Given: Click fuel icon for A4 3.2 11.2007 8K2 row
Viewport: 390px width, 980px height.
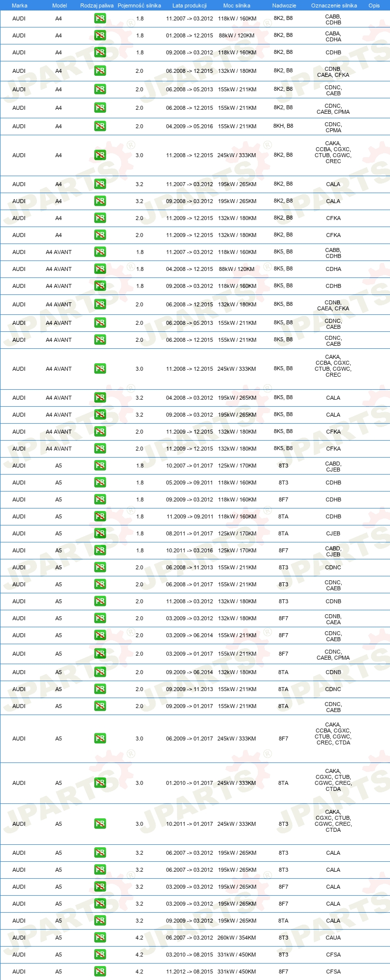Looking at the screenshot, I should [100, 184].
